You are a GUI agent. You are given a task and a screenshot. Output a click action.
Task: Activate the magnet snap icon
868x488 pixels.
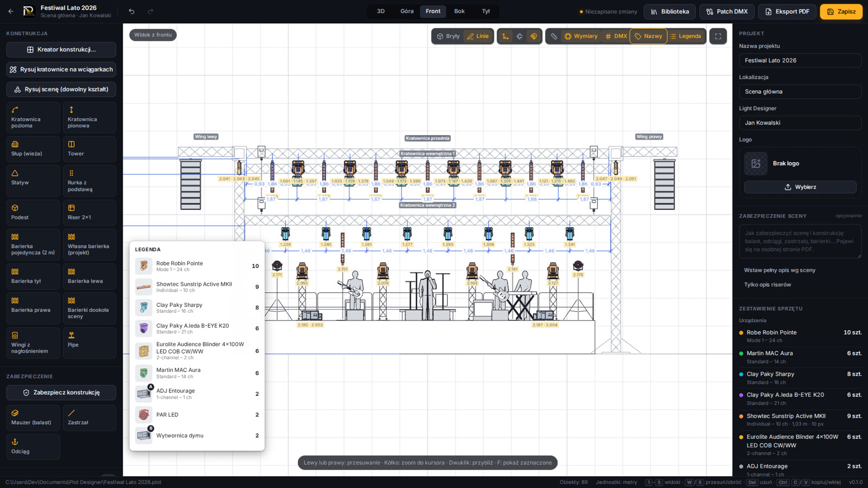point(534,36)
